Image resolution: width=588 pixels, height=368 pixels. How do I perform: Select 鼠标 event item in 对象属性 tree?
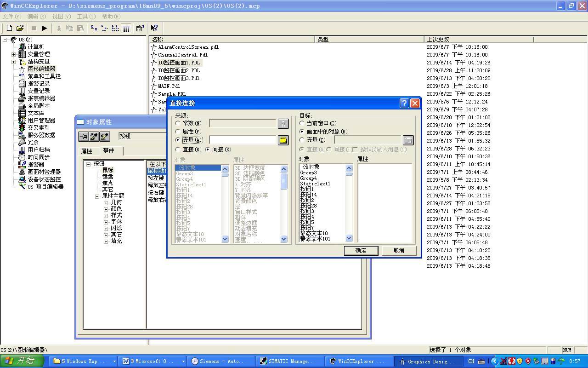click(107, 170)
